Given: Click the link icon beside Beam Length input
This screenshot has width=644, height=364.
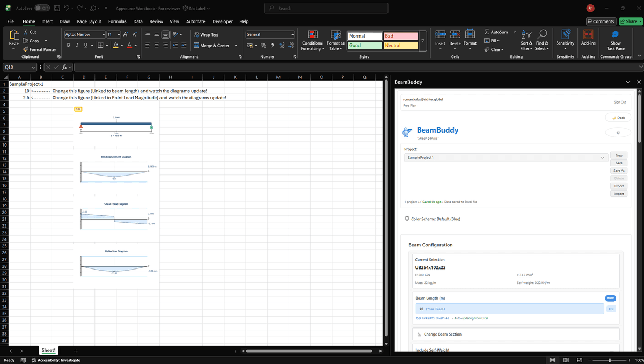Looking at the screenshot, I should point(611,309).
